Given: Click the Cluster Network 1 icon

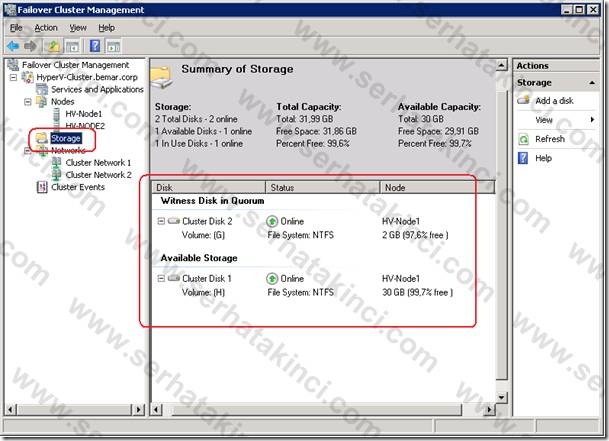Looking at the screenshot, I should (x=57, y=162).
